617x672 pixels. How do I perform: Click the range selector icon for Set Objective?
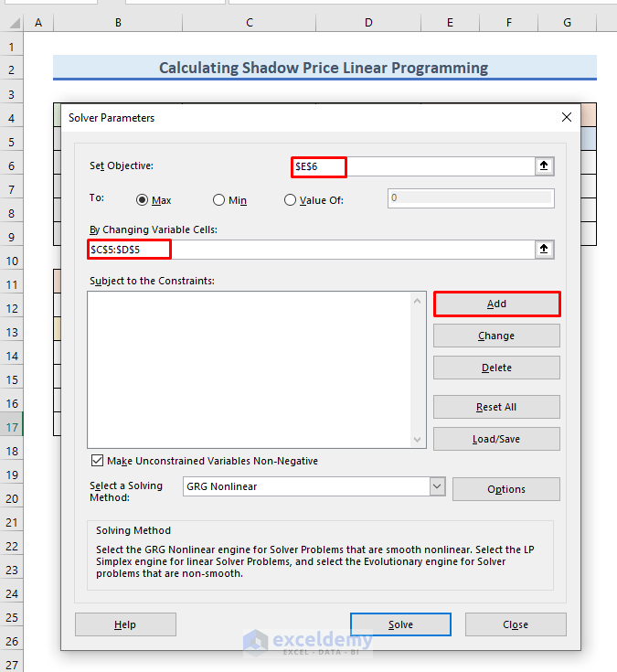544,166
